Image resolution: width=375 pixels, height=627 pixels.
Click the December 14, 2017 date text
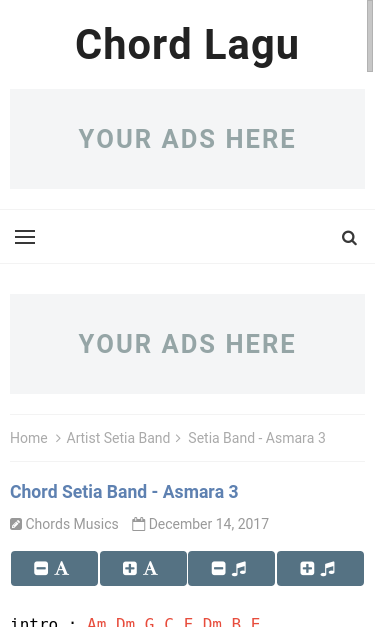(x=209, y=524)
